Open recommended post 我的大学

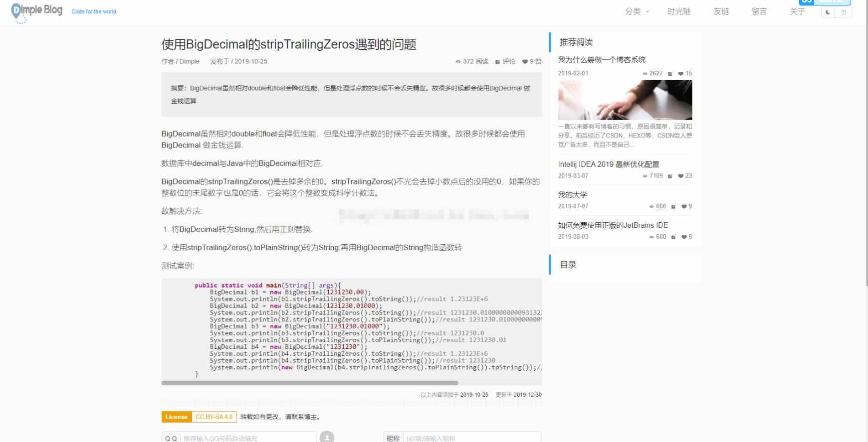click(x=573, y=194)
